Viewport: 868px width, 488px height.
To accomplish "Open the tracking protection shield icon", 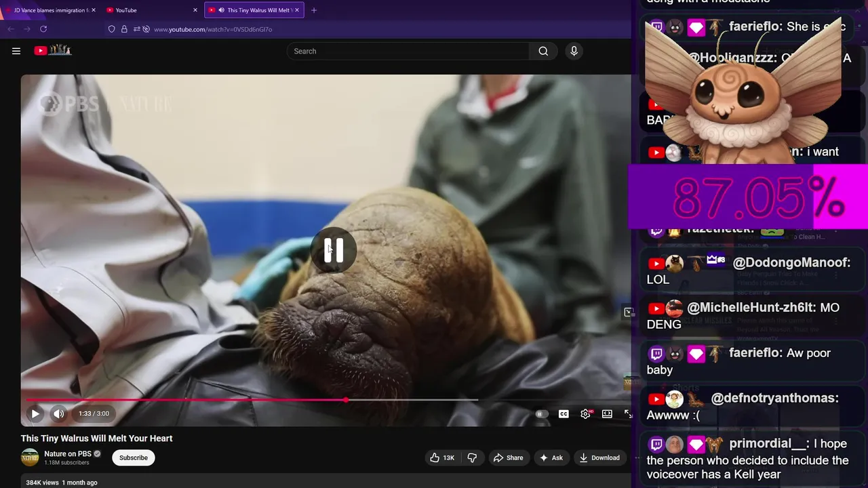I will coord(112,29).
